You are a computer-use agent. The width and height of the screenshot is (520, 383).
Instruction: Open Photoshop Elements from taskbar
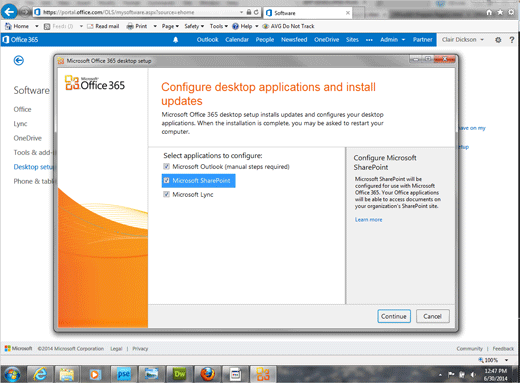[123, 374]
